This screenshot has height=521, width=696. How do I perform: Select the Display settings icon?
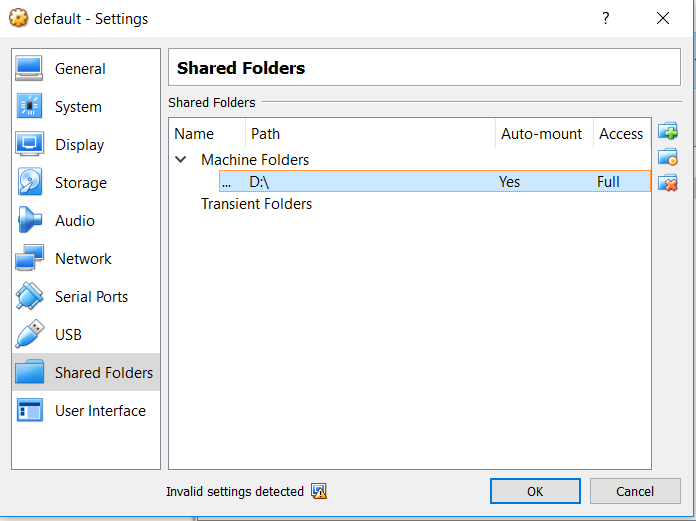coord(29,145)
